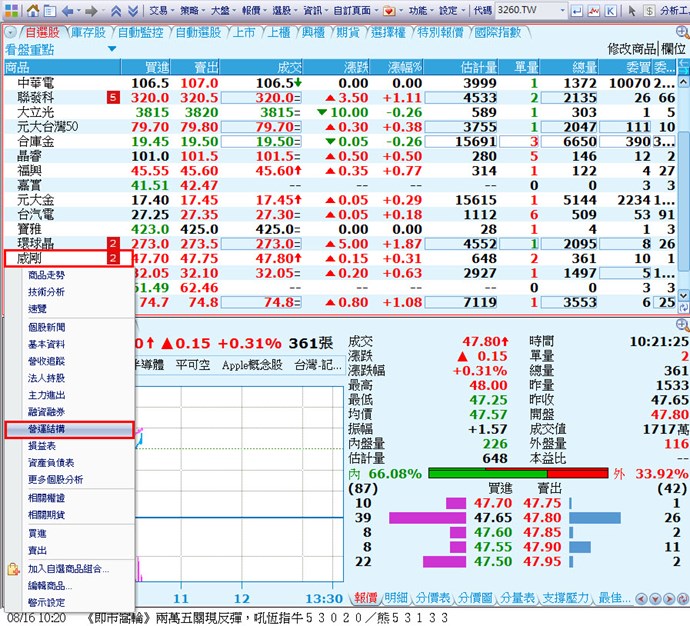Switch to the 庫存股 tab
The height and width of the screenshot is (626, 690).
click(88, 32)
